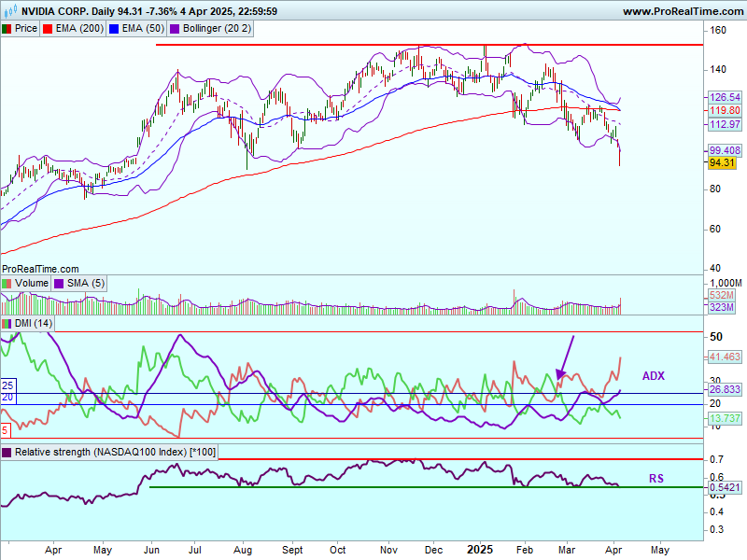Image resolution: width=747 pixels, height=560 pixels.
Task: Open the www.ProRealTime.com link
Action: click(x=684, y=11)
